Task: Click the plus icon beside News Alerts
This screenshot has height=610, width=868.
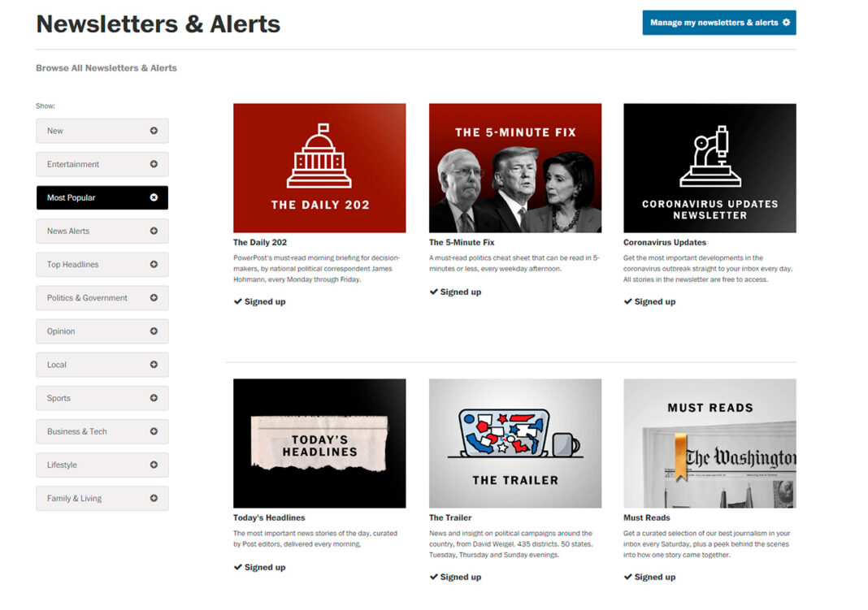Action: pos(154,231)
